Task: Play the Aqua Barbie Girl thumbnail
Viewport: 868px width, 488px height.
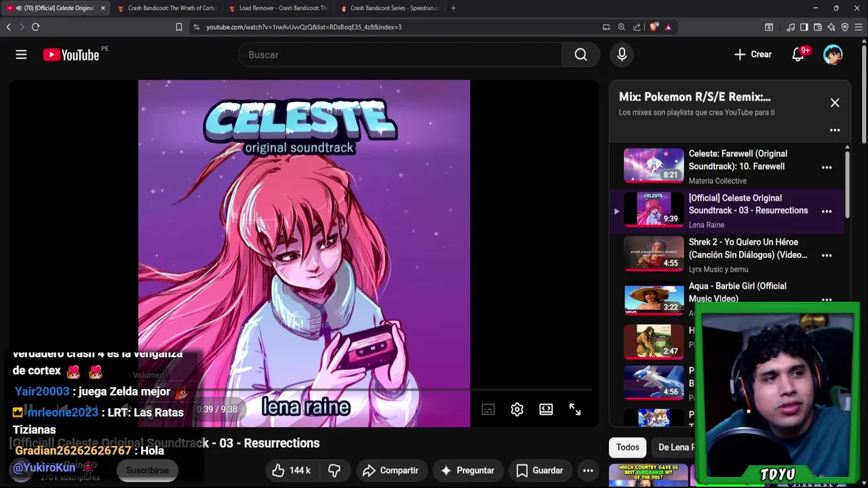Action: (x=654, y=298)
